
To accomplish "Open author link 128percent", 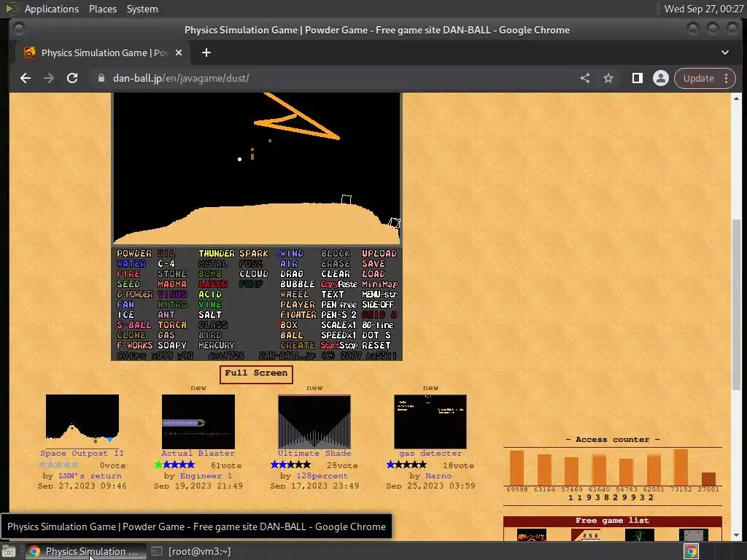I will tap(322, 475).
